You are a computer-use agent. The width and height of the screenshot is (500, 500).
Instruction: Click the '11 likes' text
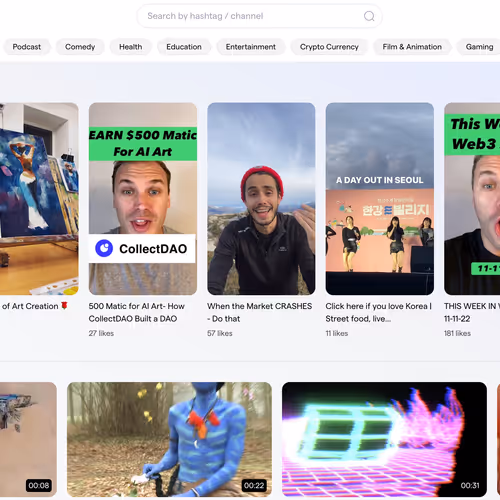click(x=337, y=333)
